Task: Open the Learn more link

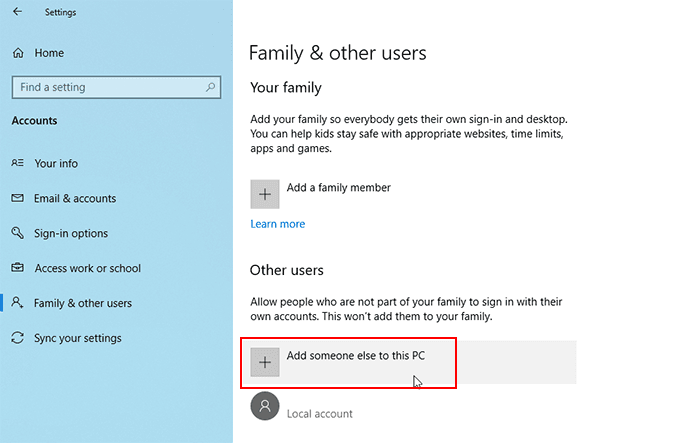Action: pyautogui.click(x=278, y=224)
